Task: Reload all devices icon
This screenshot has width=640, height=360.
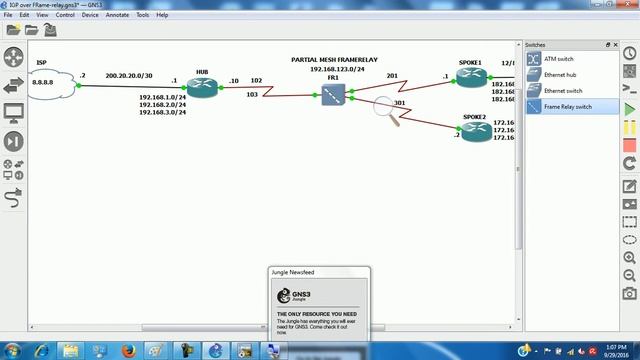Action: (629, 164)
